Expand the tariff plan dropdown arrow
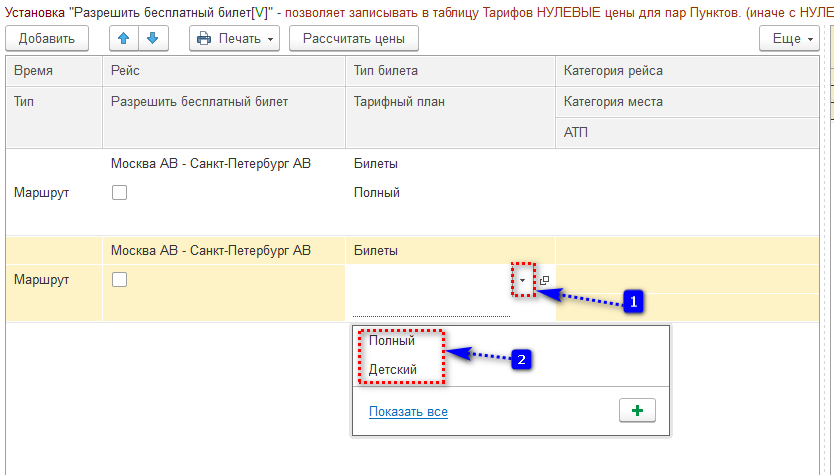 [x=523, y=281]
